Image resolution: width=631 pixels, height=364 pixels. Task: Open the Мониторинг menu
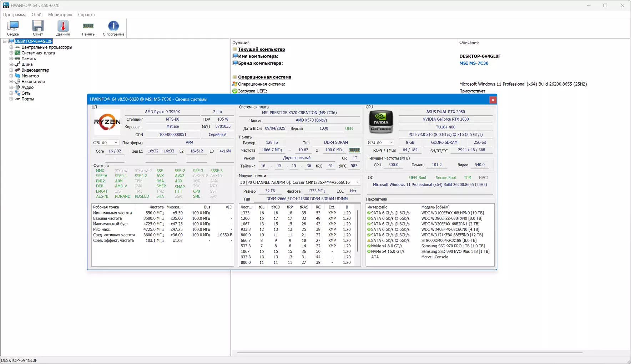[x=60, y=15]
